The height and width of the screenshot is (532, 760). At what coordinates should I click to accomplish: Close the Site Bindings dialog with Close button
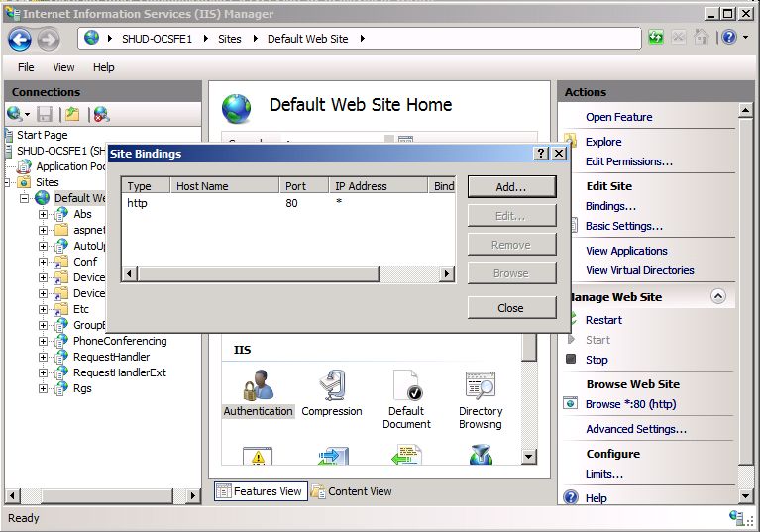click(x=511, y=308)
